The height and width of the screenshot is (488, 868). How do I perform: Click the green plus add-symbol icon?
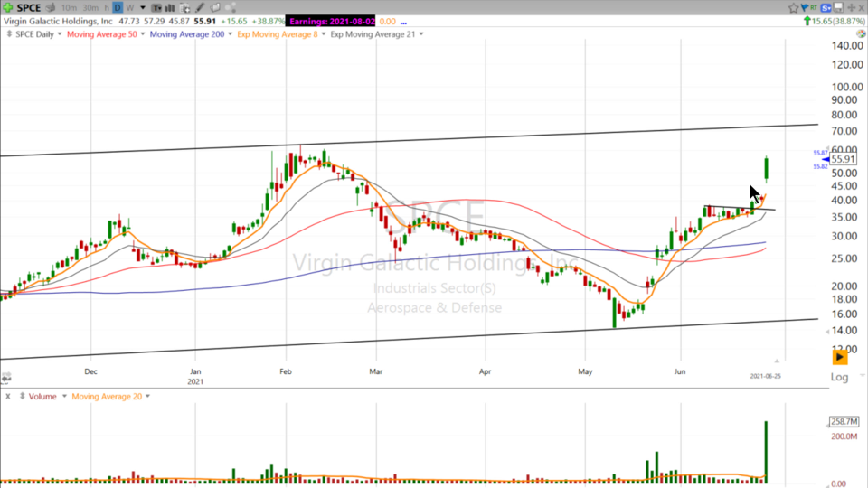(8, 8)
